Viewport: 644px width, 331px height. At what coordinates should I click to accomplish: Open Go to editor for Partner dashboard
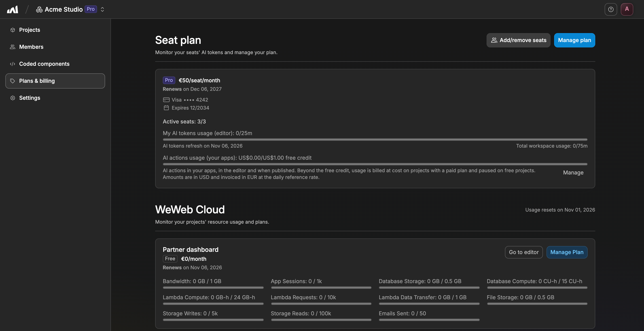coord(523,252)
